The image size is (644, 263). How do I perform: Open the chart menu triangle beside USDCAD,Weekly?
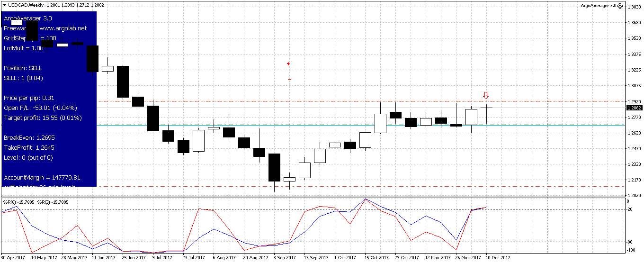tap(4, 5)
